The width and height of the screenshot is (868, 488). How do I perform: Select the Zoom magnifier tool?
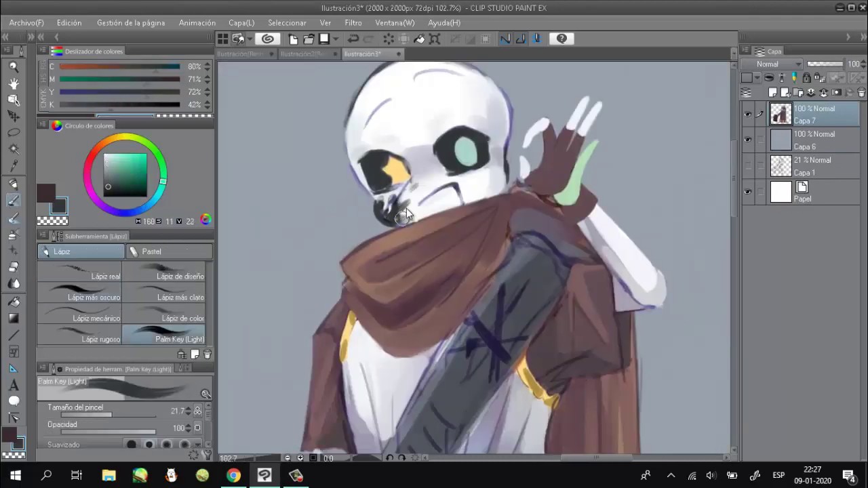click(14, 66)
